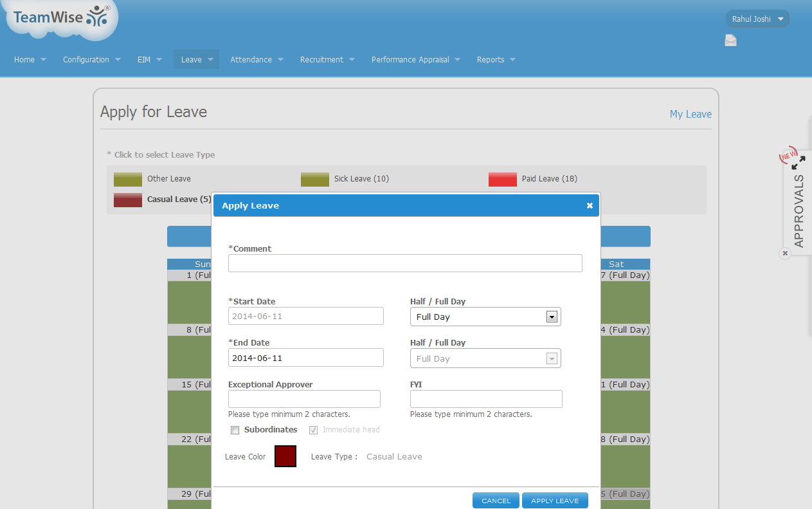Click the Approvals panel expand arrows icon
Viewport: 812px width, 509px height.
(798, 163)
